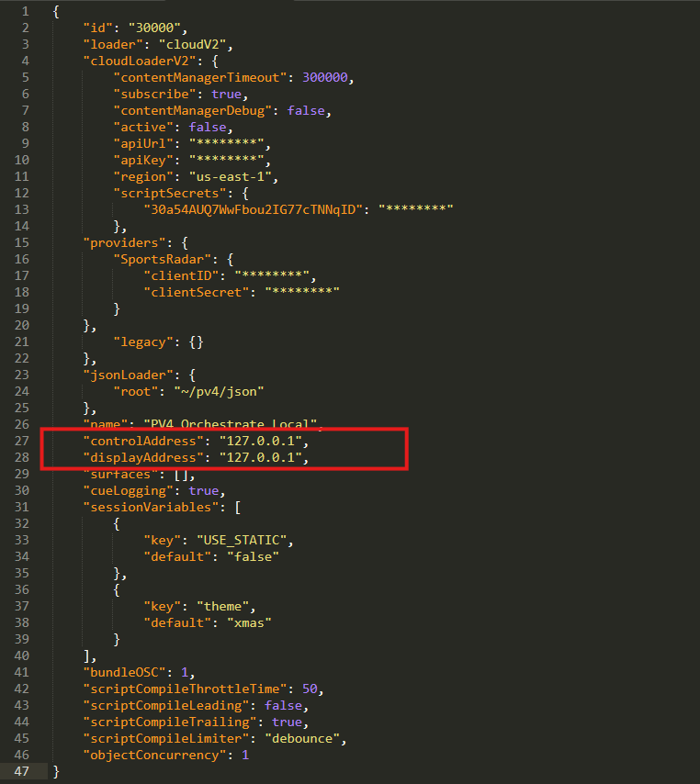Click the "controlAddress" key
700x784 pixels.
143,441
